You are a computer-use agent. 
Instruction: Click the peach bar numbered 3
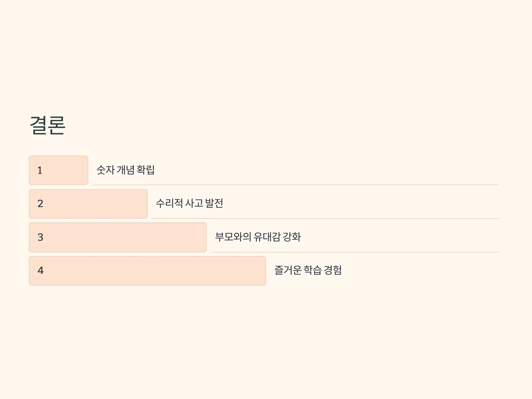[x=118, y=237]
